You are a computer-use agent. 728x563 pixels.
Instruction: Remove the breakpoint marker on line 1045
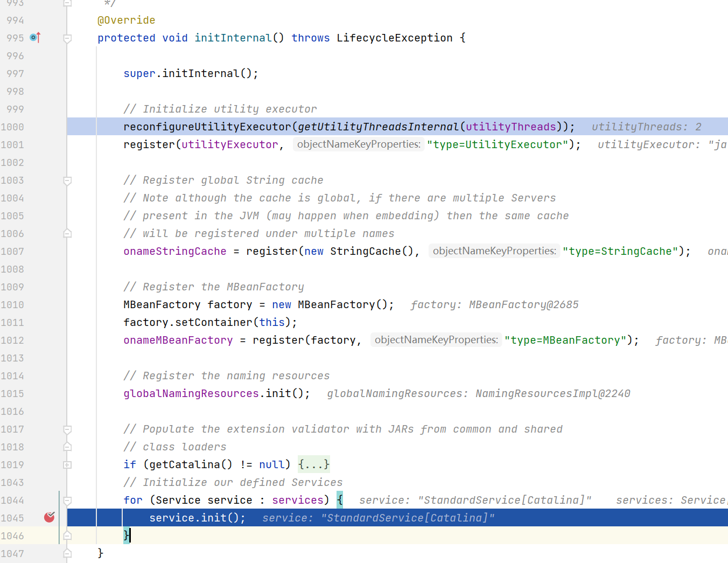point(50,517)
